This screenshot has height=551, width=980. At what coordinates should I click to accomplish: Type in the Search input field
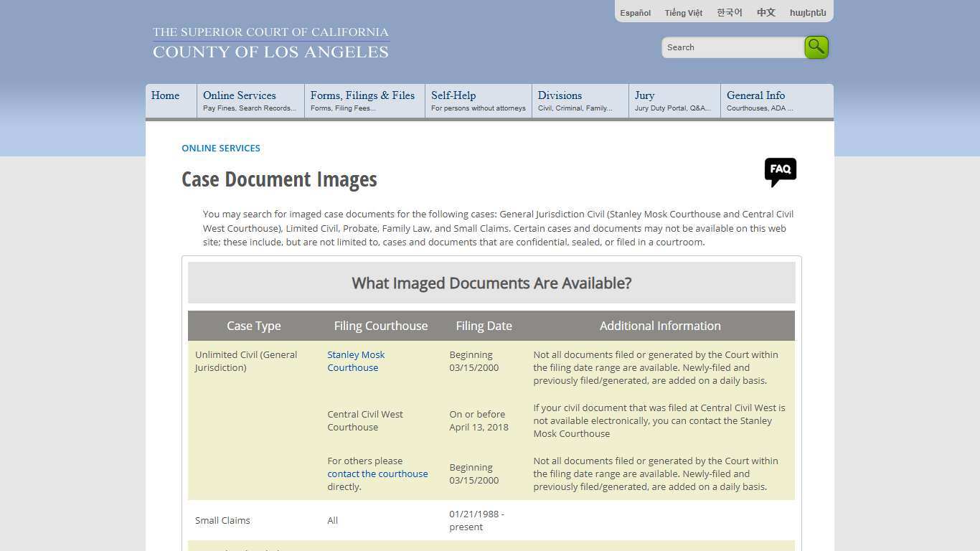732,47
